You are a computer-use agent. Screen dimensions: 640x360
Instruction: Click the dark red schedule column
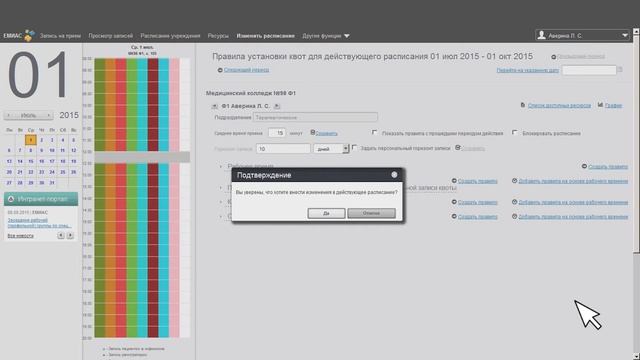[153, 198]
